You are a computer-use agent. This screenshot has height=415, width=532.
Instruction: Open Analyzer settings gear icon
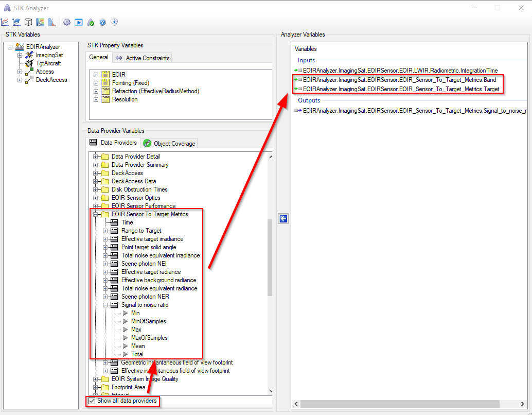click(x=67, y=22)
